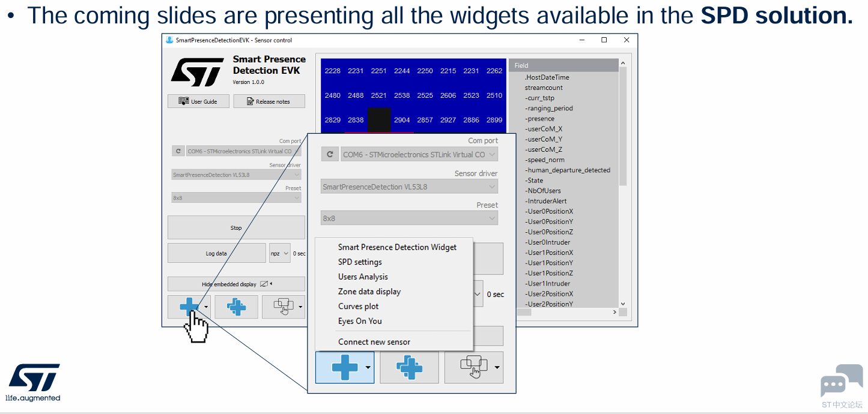Click zone cell with value 2927
Screen dimensions: 868x414
point(448,120)
